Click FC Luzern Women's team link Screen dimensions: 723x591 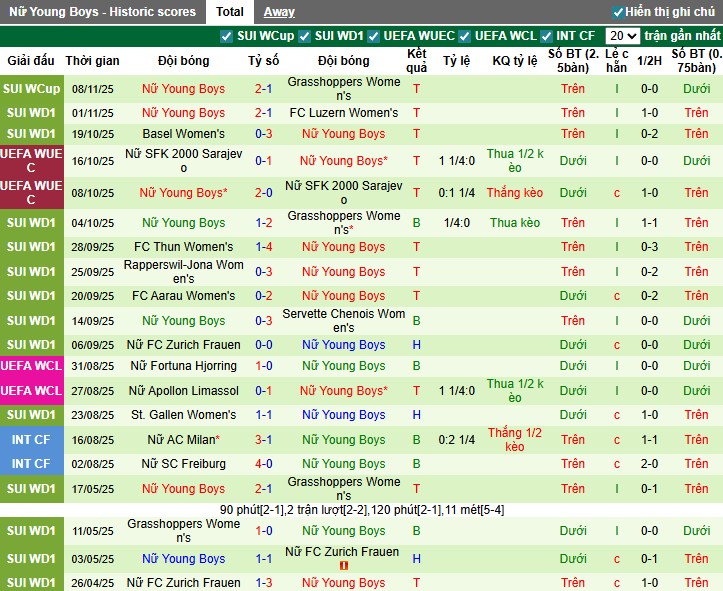tap(344, 112)
